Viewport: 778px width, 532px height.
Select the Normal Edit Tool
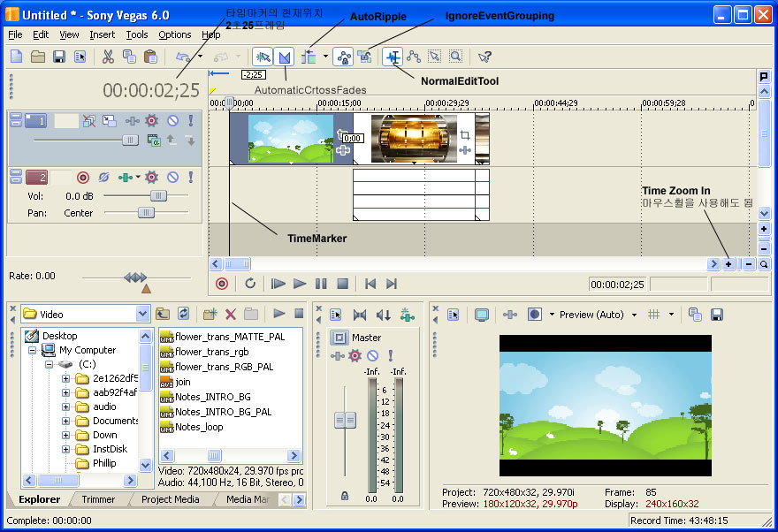pos(393,57)
